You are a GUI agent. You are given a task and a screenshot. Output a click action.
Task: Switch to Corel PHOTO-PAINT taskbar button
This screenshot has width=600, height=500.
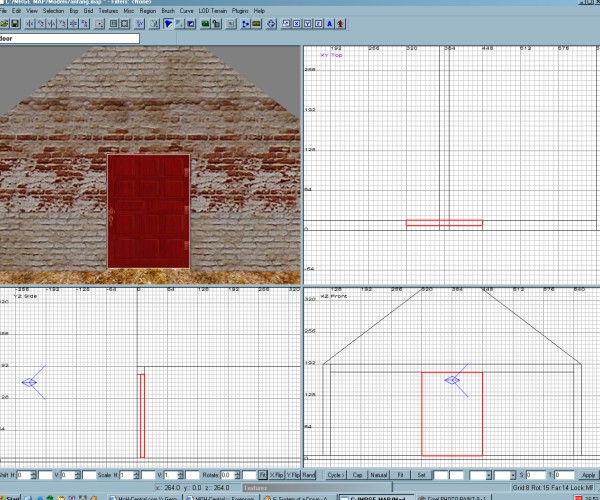click(453, 498)
